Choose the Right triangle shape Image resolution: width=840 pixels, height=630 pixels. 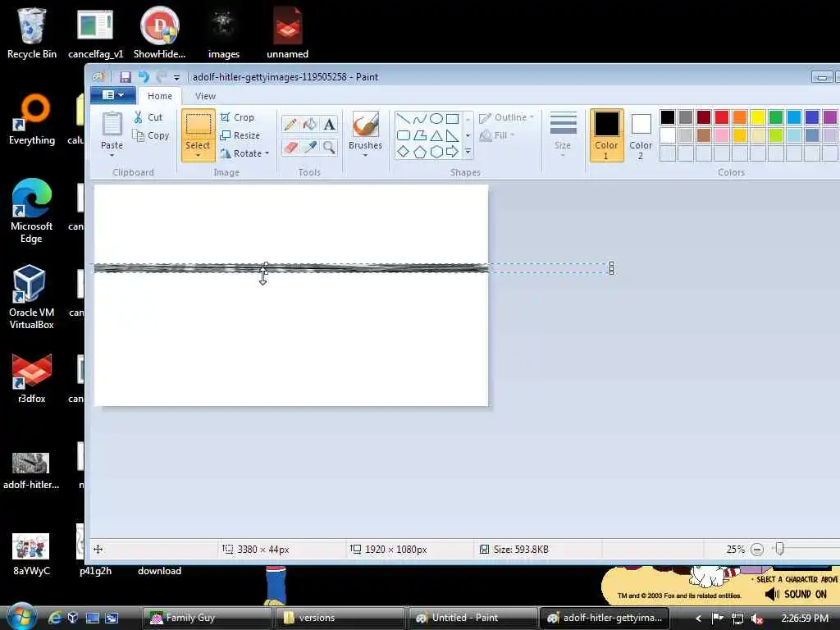click(x=453, y=135)
